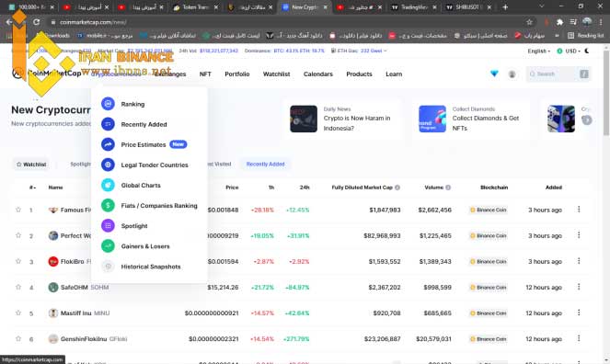This screenshot has height=364, width=610.
Task: Bookmark this page with star icon
Action: click(x=529, y=22)
